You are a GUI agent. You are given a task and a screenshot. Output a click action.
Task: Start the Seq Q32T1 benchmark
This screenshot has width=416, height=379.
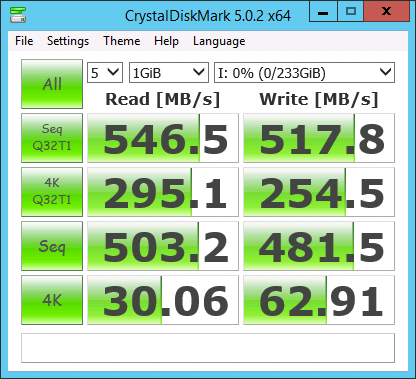point(52,138)
